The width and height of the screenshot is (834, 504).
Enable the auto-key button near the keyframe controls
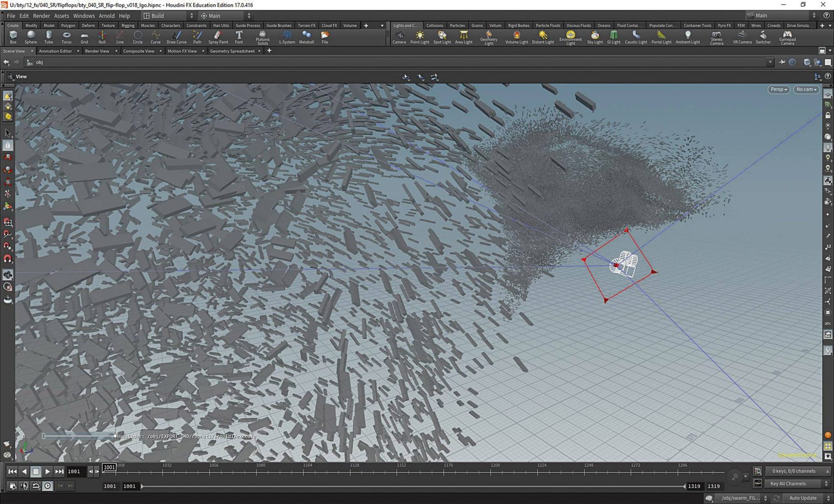coord(47,486)
